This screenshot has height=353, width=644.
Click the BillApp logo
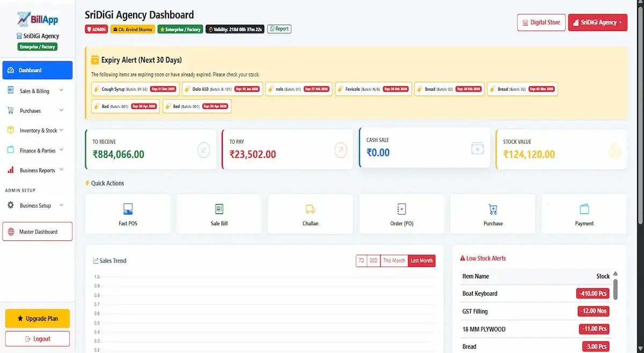[38, 18]
